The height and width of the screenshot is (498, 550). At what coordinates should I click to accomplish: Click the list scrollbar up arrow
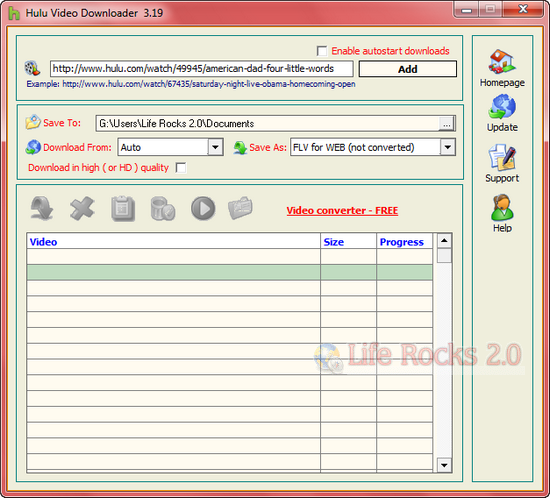coord(444,241)
